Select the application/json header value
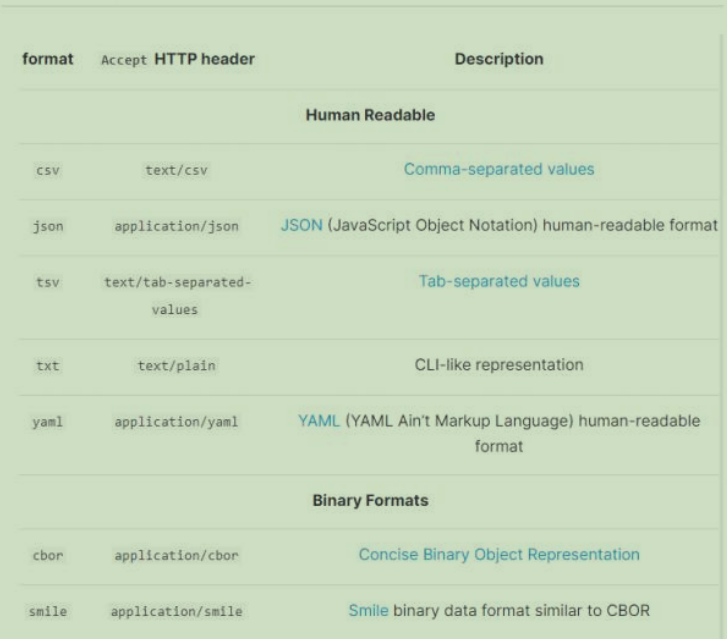This screenshot has height=639, width=727. pyautogui.click(x=176, y=226)
